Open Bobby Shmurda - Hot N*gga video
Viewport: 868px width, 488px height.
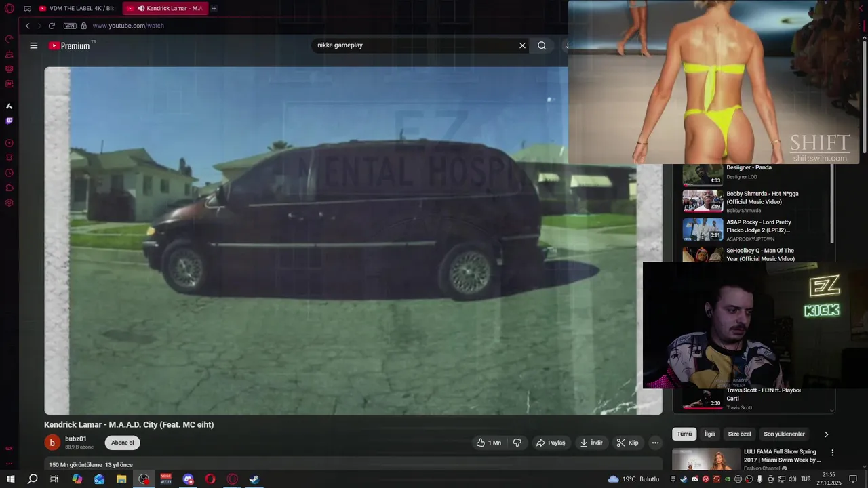[762, 198]
